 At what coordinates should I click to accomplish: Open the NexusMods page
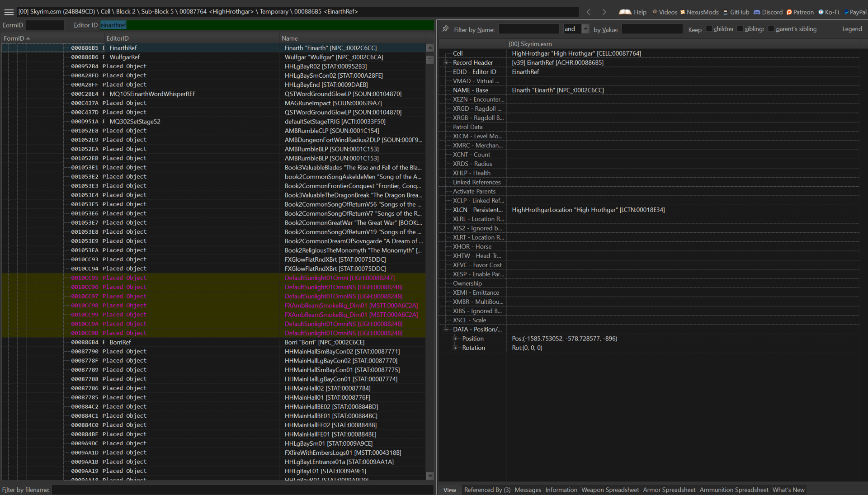[x=699, y=12]
